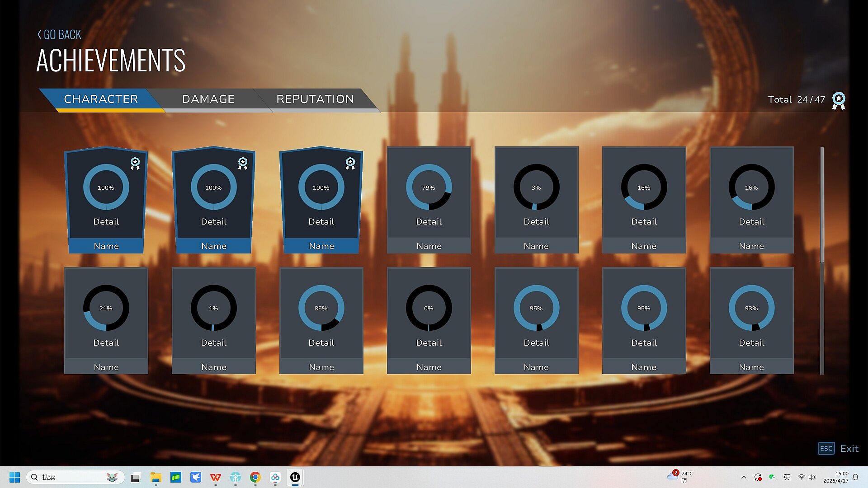Switch to the REPUTATION tab
The height and width of the screenshot is (488, 868).
315,99
